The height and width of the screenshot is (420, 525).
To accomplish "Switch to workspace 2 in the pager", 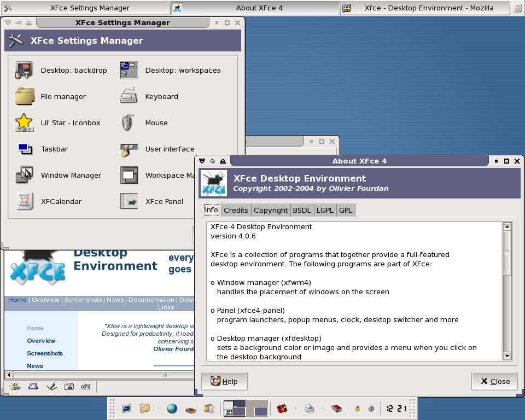I will tap(257, 409).
